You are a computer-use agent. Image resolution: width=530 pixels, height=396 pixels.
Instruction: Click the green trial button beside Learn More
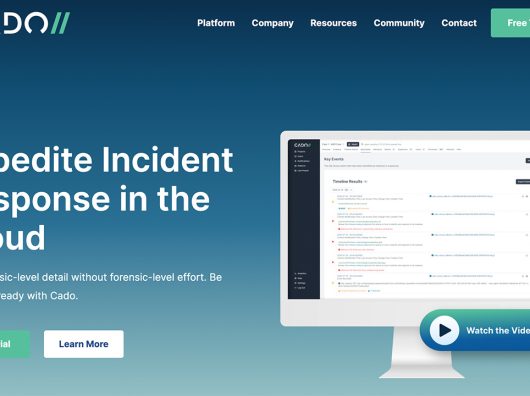(x=15, y=344)
